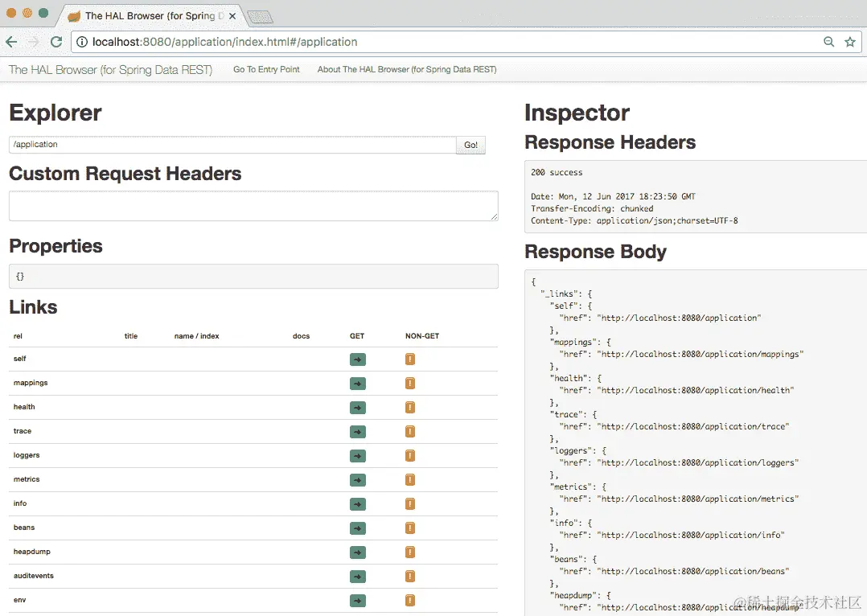Click the Content-Type response header line

click(635, 220)
